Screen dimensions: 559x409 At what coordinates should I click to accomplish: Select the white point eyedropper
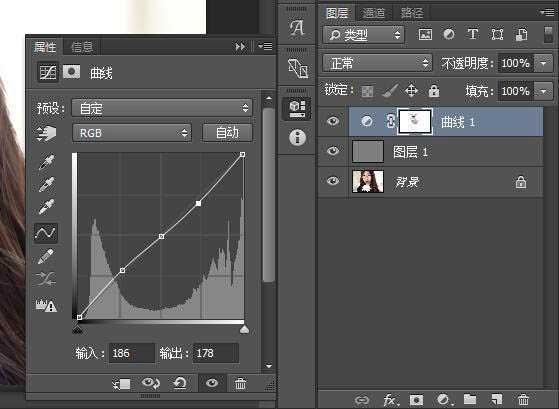pos(46,207)
